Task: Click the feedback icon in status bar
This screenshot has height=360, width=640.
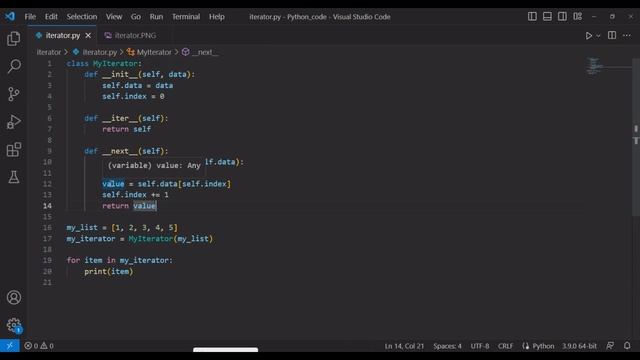Action: (610, 346)
